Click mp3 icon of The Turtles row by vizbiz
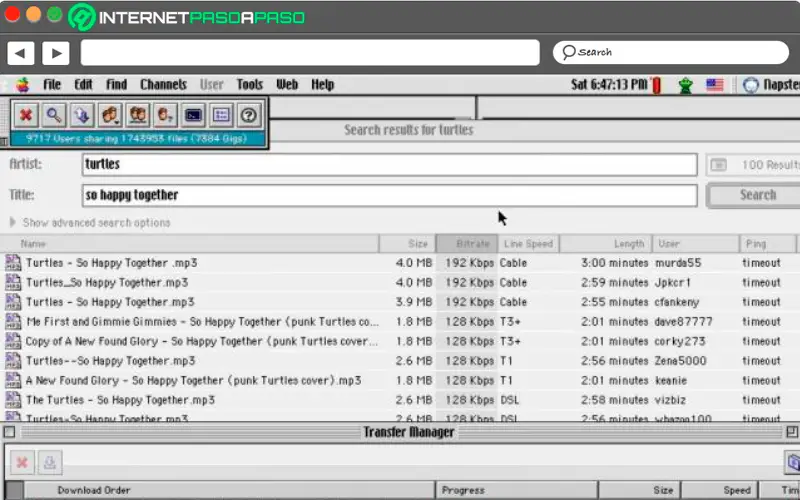The width and height of the screenshot is (800, 500). pos(13,399)
